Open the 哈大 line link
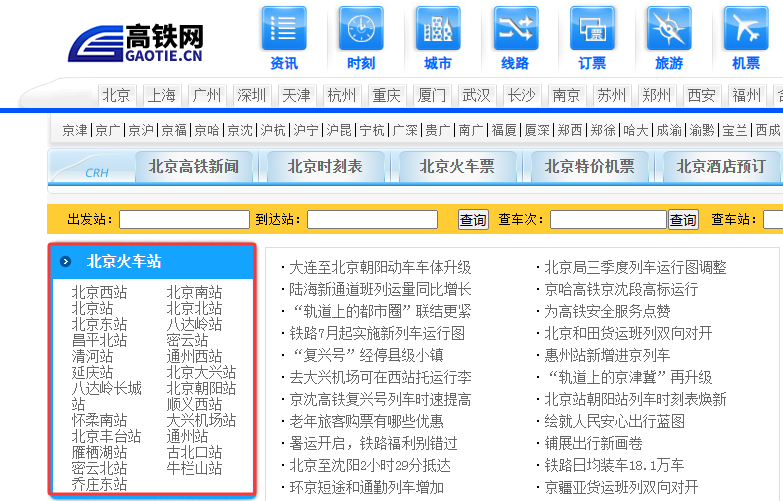The width and height of the screenshot is (783, 501). point(636,130)
